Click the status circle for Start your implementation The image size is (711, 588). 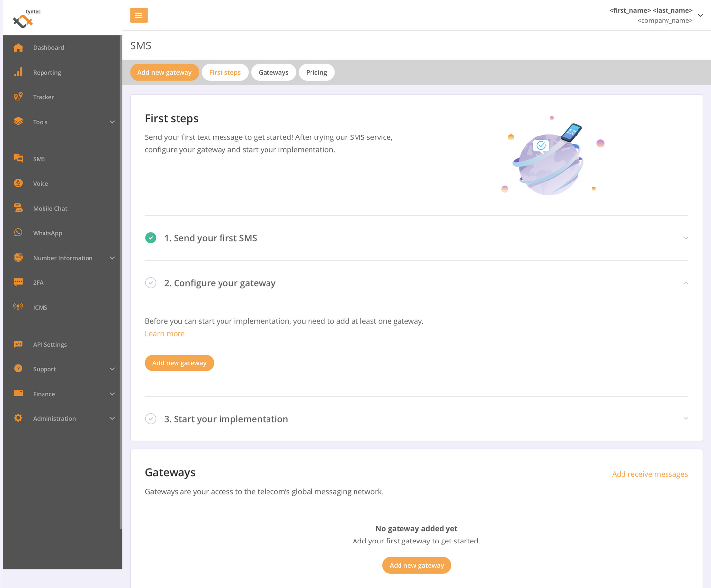[x=151, y=419]
